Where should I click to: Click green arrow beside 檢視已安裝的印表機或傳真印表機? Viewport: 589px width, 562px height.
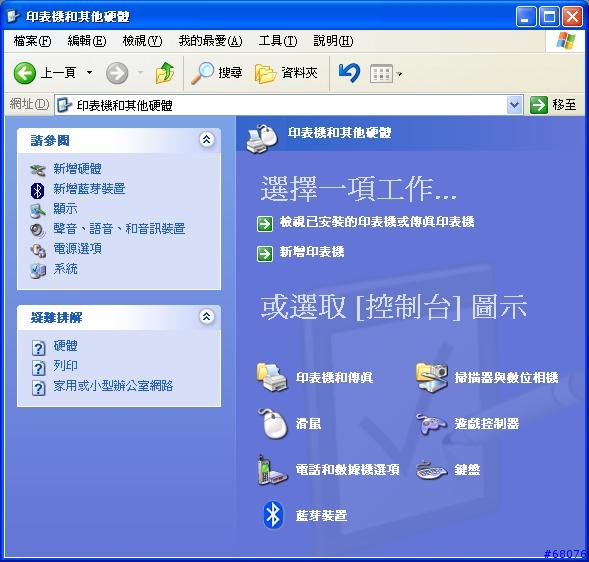[265, 224]
